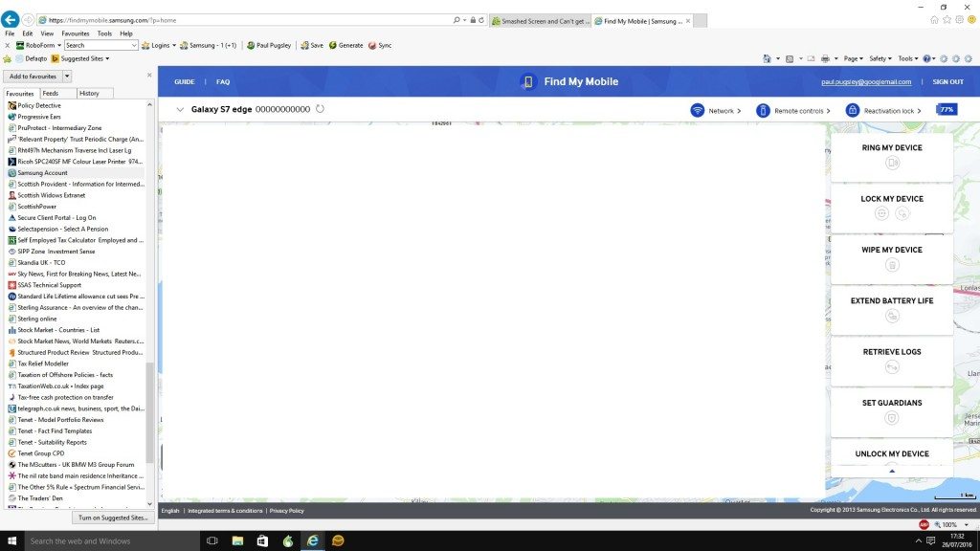
Task: Open the Paul Pugsley RoboForm identity
Action: 269,45
